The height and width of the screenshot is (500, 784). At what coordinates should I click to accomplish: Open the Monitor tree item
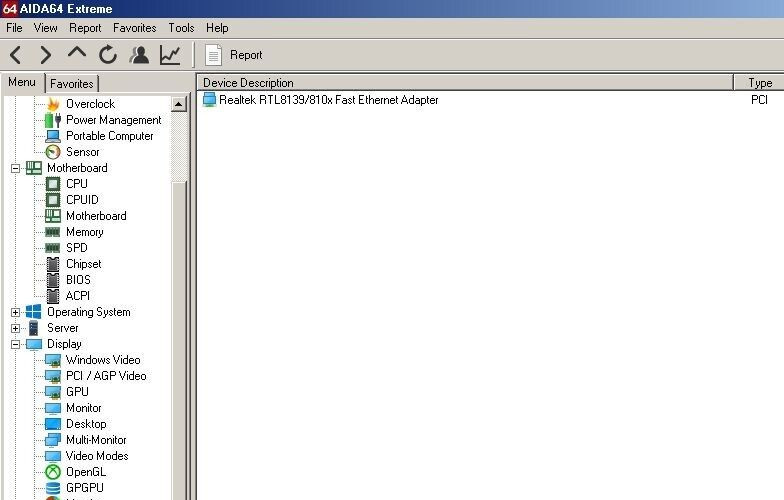pos(84,408)
